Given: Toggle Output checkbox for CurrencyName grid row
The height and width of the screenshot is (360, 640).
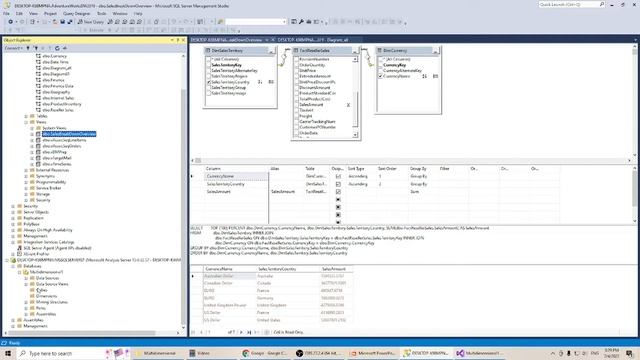Looking at the screenshot, I should (338, 176).
